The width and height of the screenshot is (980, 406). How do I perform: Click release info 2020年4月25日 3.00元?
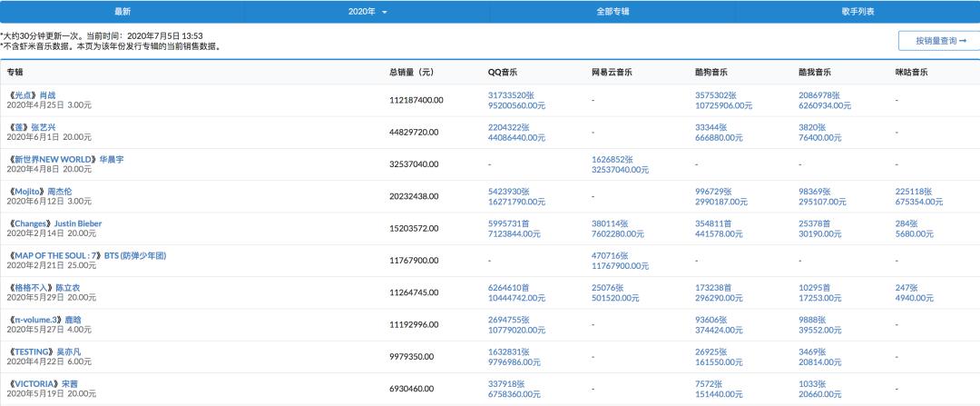point(49,105)
